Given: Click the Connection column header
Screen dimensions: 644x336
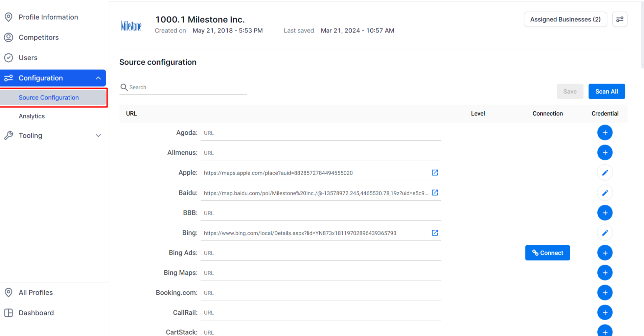Looking at the screenshot, I should point(548,114).
